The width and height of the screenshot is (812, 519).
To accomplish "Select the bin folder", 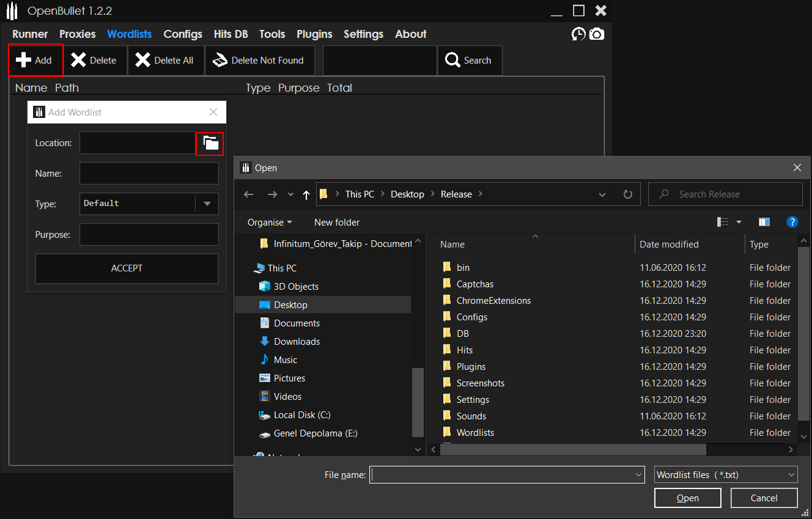I will pyautogui.click(x=463, y=268).
